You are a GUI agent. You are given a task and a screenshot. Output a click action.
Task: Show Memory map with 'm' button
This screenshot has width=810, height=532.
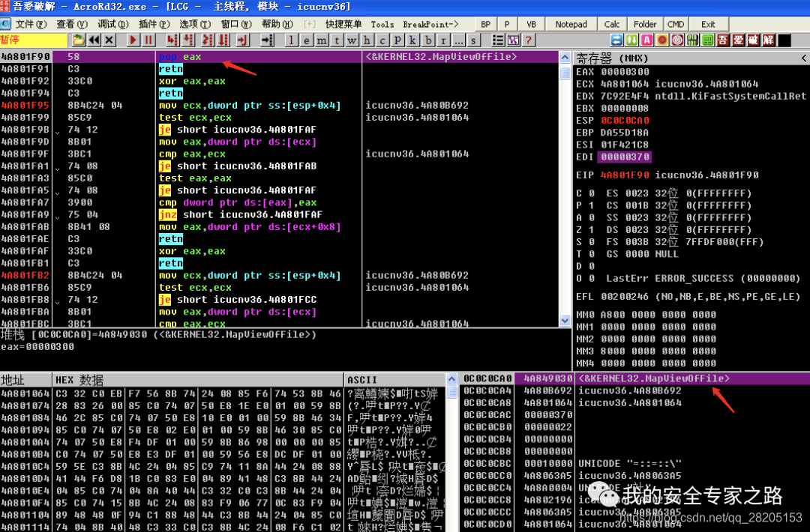(322, 40)
